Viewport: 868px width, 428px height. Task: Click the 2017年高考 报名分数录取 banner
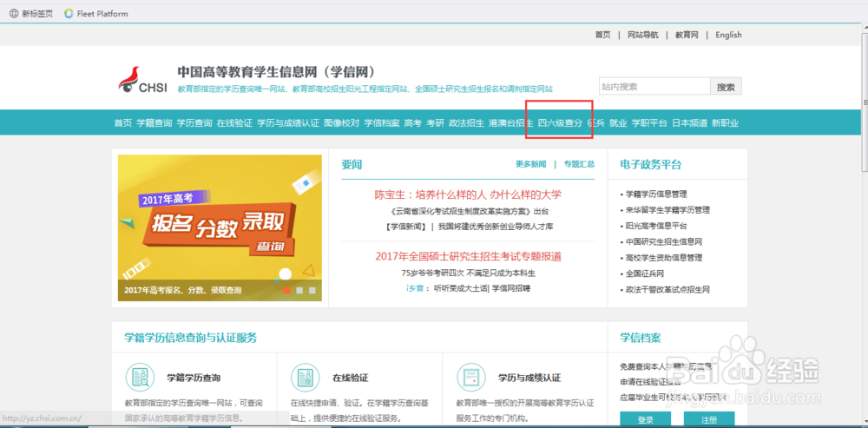coord(220,227)
